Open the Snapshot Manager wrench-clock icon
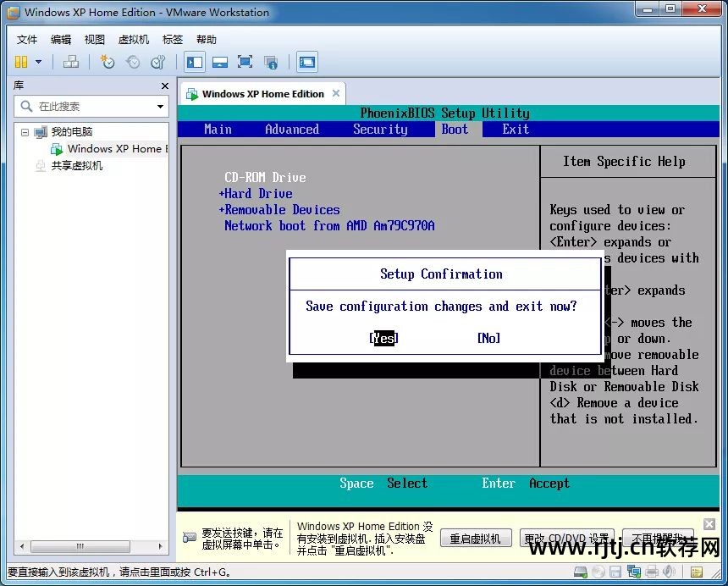The image size is (728, 586). [157, 62]
